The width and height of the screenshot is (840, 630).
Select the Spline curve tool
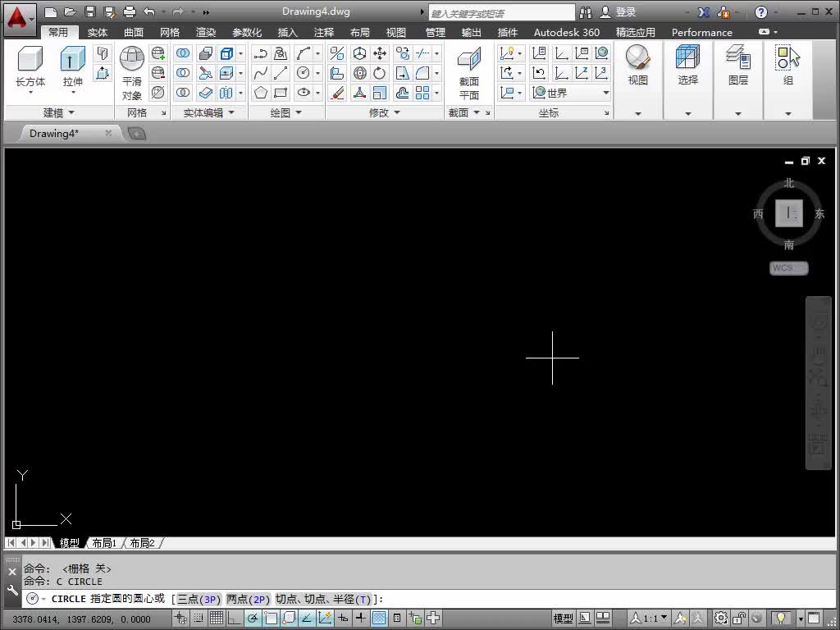(260, 73)
